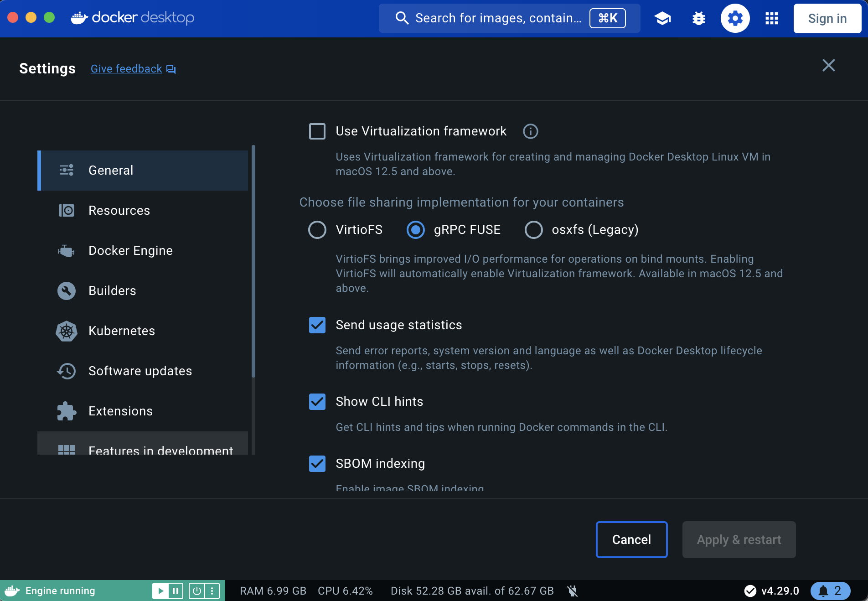Click the Give feedback link
The height and width of the screenshot is (601, 868).
(x=126, y=69)
